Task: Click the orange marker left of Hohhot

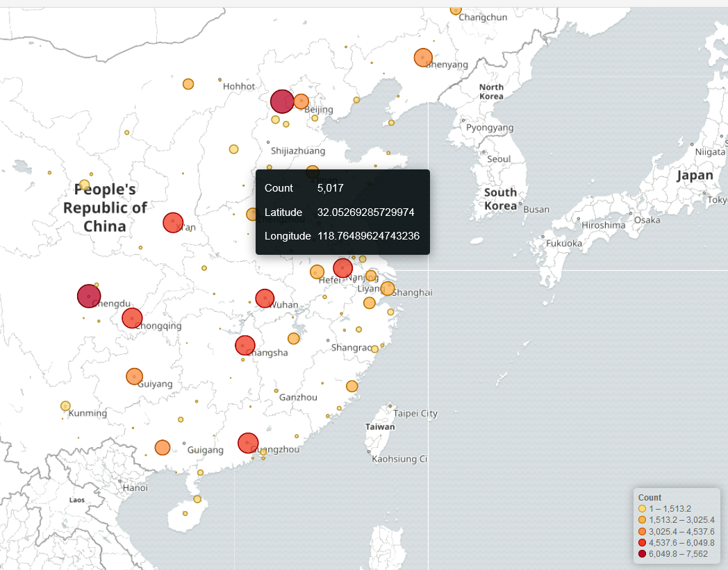Action: click(x=188, y=84)
